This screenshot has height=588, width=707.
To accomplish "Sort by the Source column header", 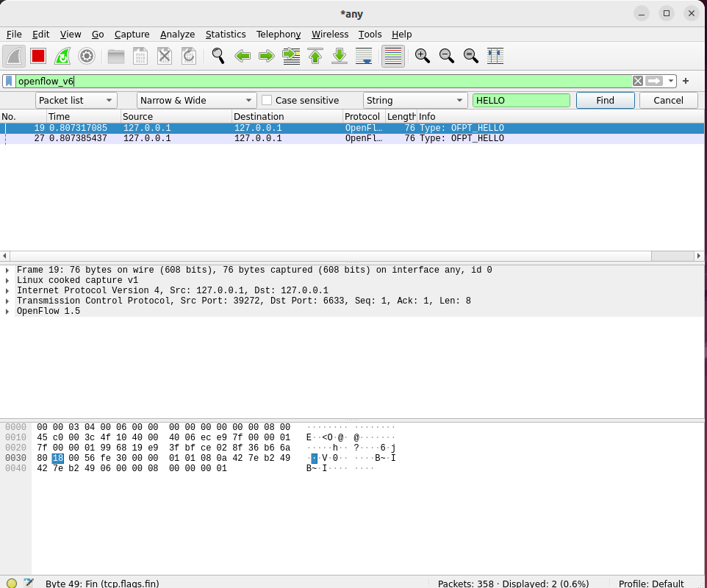I will tap(176, 117).
